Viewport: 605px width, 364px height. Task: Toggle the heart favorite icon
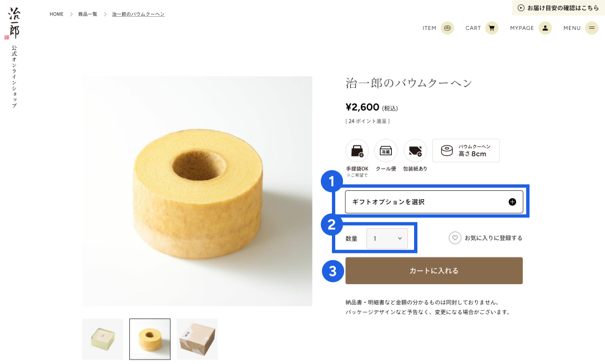pos(455,238)
